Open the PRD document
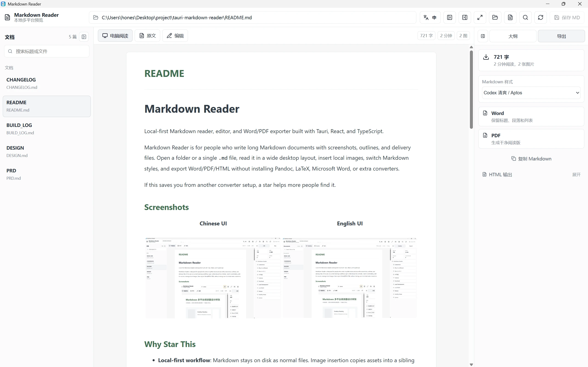This screenshot has width=588, height=367. 47,174
